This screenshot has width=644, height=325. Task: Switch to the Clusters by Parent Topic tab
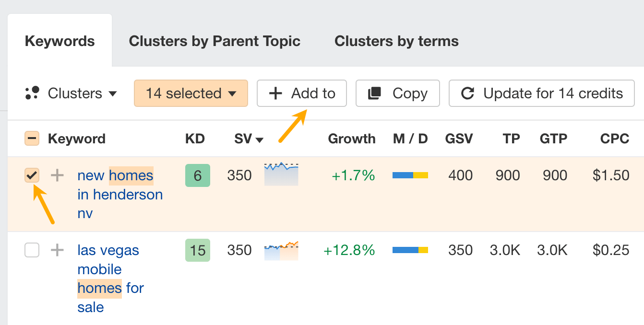pos(215,41)
